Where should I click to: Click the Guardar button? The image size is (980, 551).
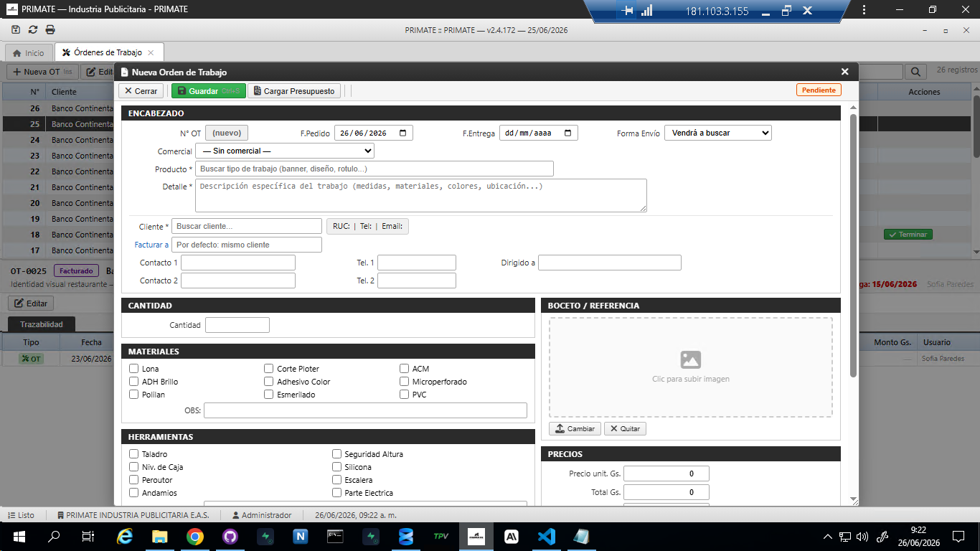pyautogui.click(x=208, y=91)
